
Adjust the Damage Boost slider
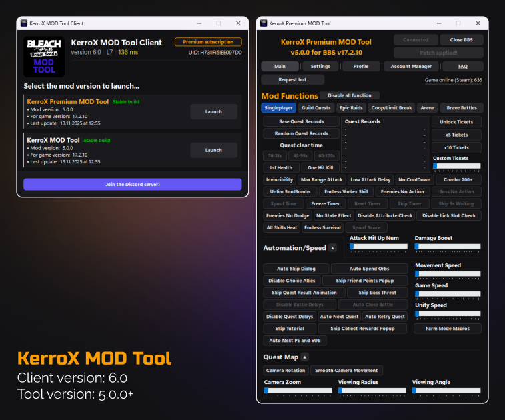click(x=448, y=247)
